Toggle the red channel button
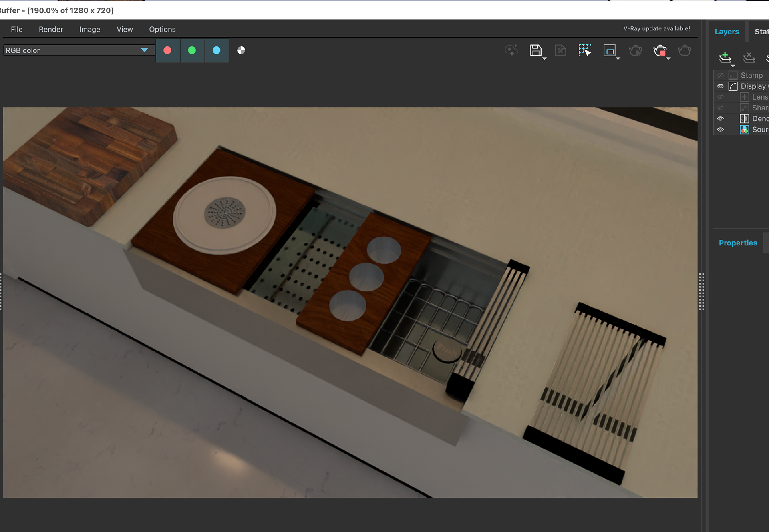This screenshot has width=769, height=532. pos(168,50)
